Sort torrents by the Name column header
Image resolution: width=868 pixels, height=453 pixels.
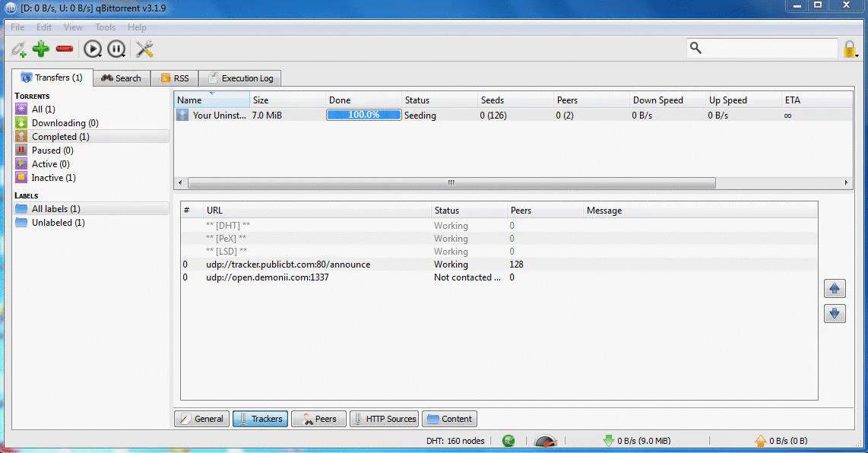(x=212, y=100)
